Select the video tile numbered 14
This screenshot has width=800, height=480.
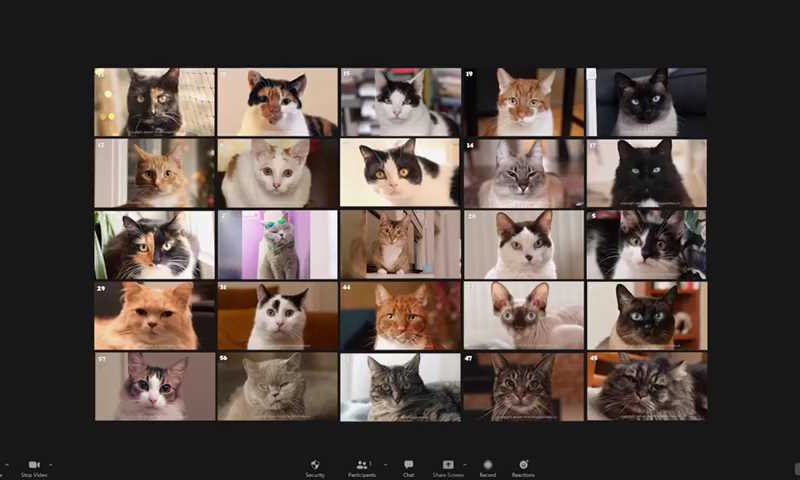pos(522,173)
